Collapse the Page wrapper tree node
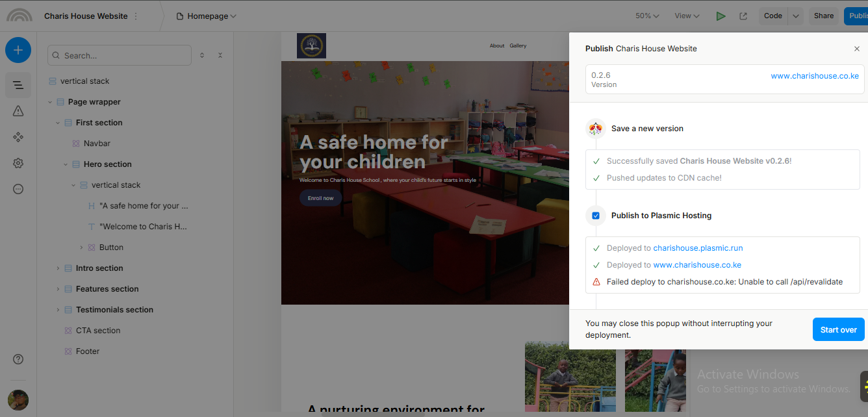The height and width of the screenshot is (417, 868). [50, 102]
